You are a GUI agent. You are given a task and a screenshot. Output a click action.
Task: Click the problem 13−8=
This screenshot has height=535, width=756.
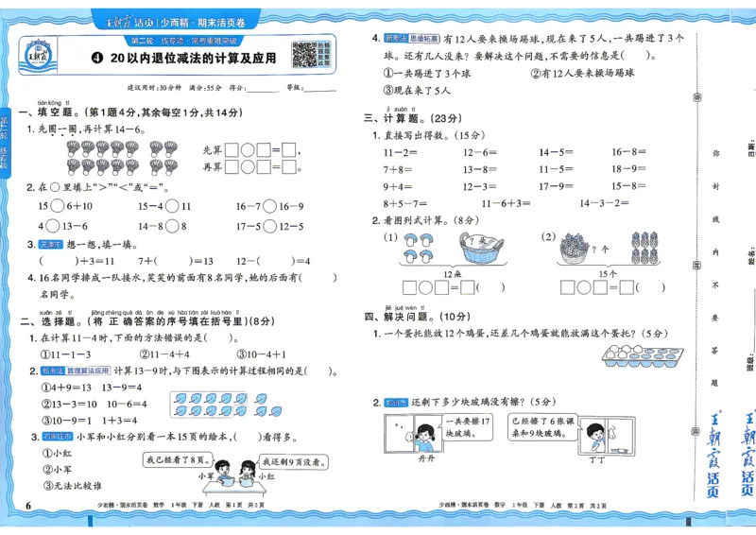pyautogui.click(x=480, y=170)
